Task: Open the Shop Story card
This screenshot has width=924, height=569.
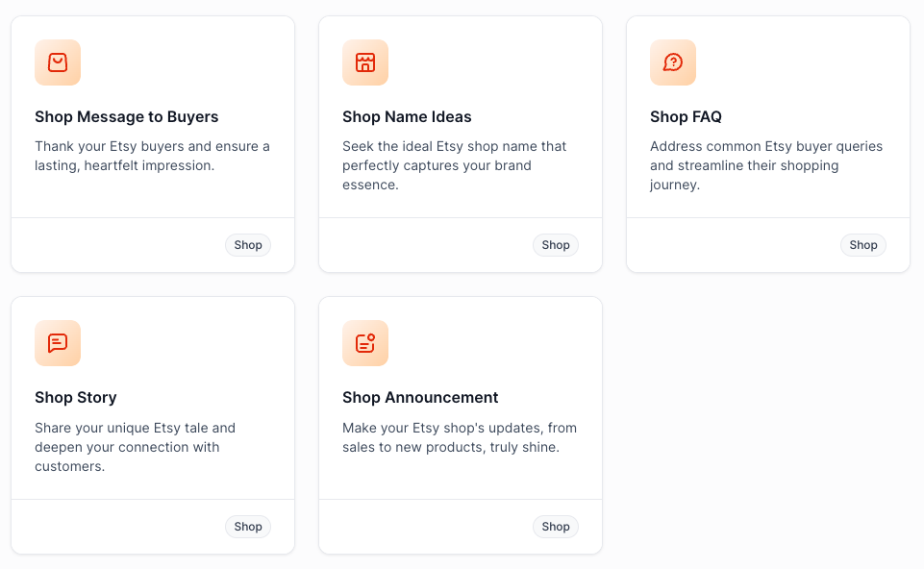Action: pos(152,423)
